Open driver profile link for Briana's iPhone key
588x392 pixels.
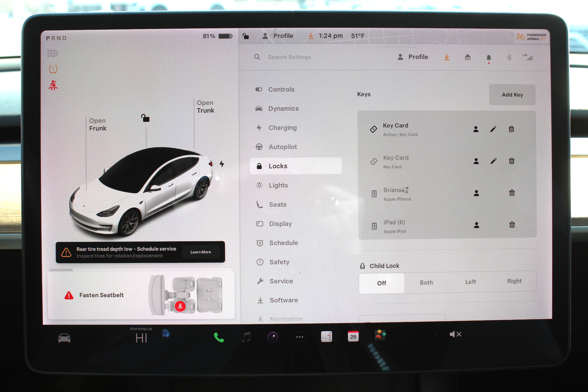click(x=476, y=193)
